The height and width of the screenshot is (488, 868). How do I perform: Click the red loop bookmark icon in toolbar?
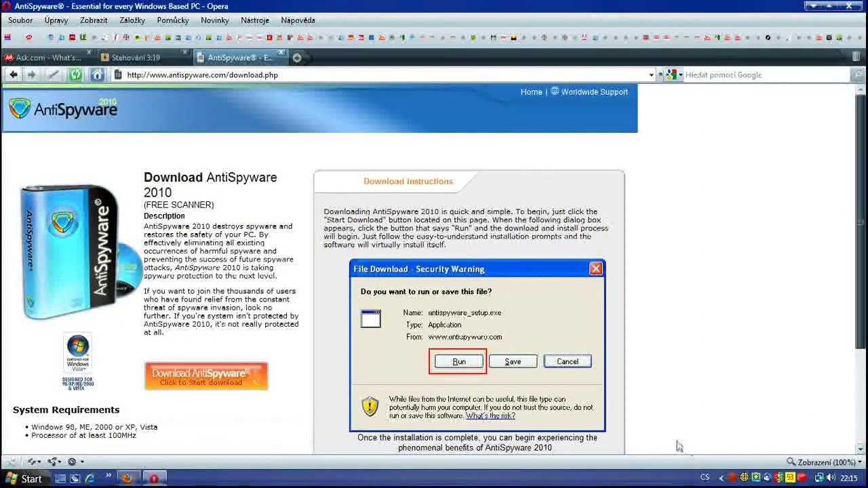28,37
